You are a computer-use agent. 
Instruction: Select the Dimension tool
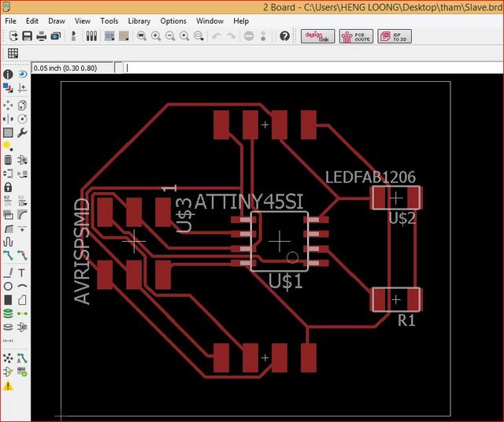point(8,341)
